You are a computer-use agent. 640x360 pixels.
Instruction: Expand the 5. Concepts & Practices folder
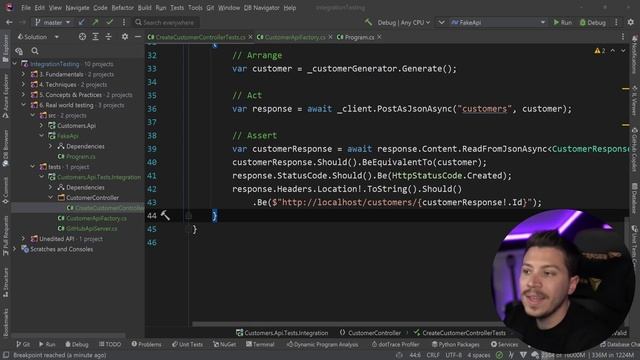pos(23,95)
